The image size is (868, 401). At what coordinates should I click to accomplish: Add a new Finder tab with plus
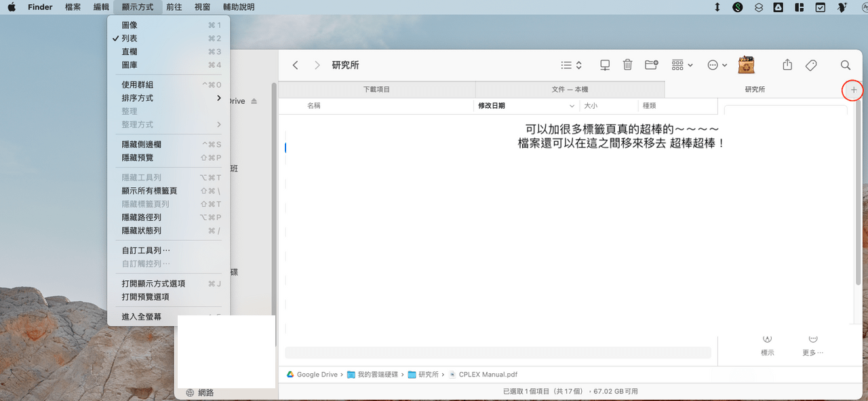click(854, 90)
